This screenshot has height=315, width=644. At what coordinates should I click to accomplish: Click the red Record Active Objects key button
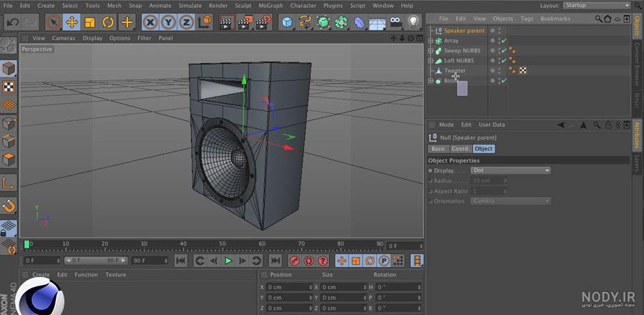click(x=295, y=261)
